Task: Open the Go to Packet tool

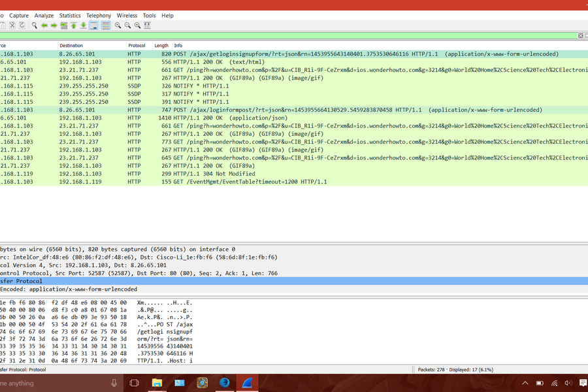Action: 64,25
